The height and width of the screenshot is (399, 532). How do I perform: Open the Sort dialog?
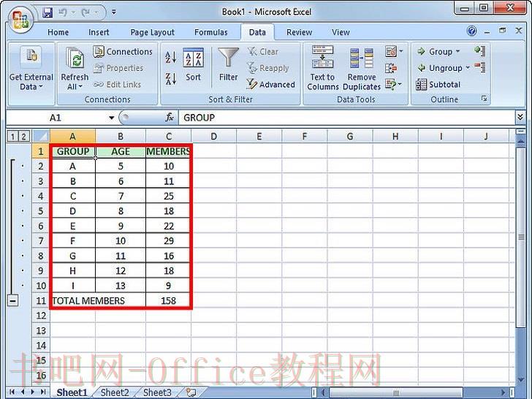[x=193, y=65]
